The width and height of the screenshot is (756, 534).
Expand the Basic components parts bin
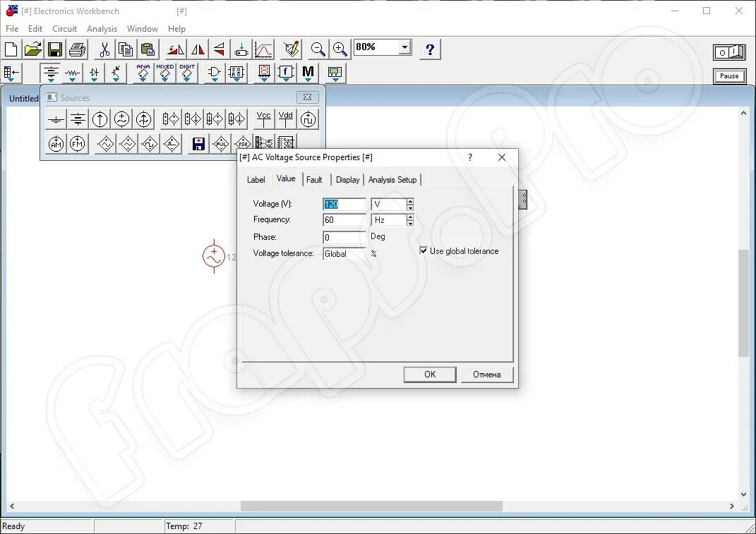pyautogui.click(x=72, y=73)
